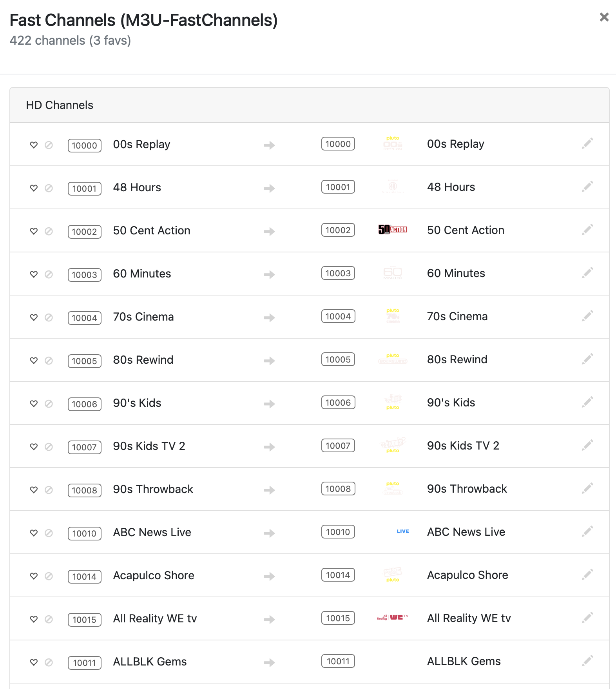Select the 10000 source number badge

click(85, 145)
